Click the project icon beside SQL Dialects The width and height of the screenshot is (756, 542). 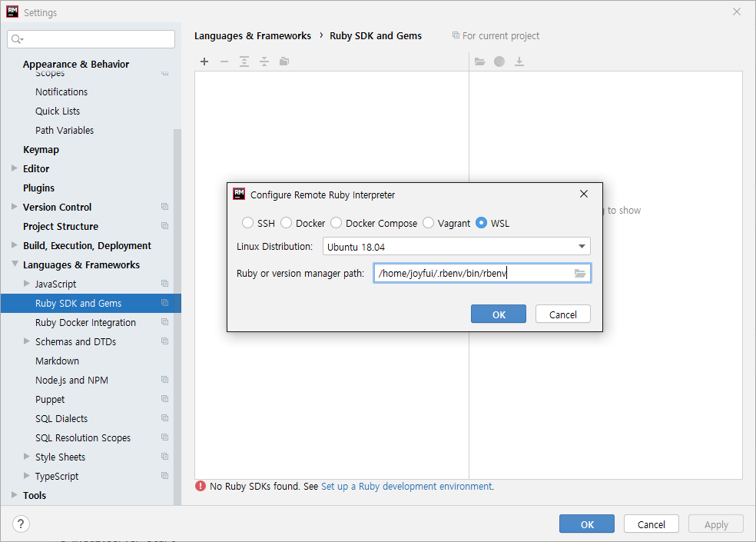click(165, 418)
